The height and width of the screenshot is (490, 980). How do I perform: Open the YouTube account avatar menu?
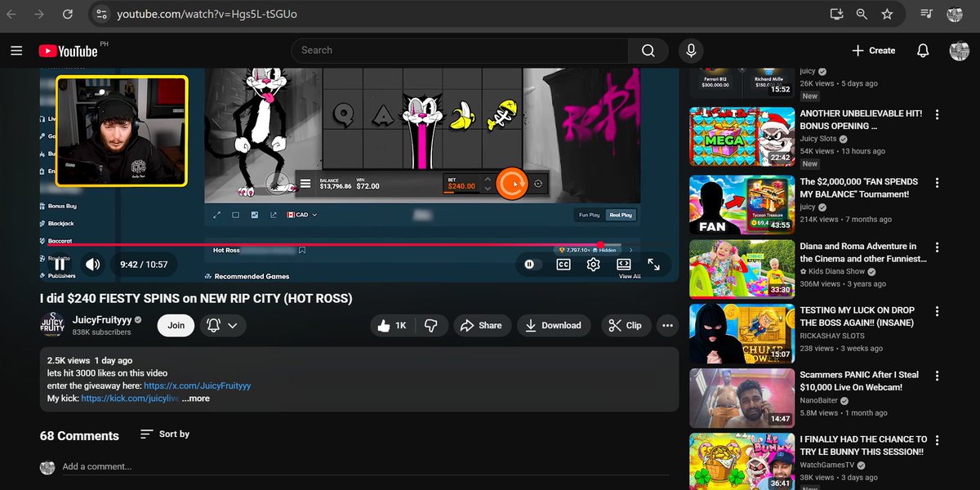tap(959, 51)
